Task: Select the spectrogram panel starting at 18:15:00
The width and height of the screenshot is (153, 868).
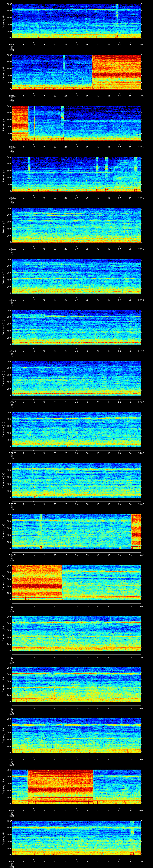Action: 77,72
